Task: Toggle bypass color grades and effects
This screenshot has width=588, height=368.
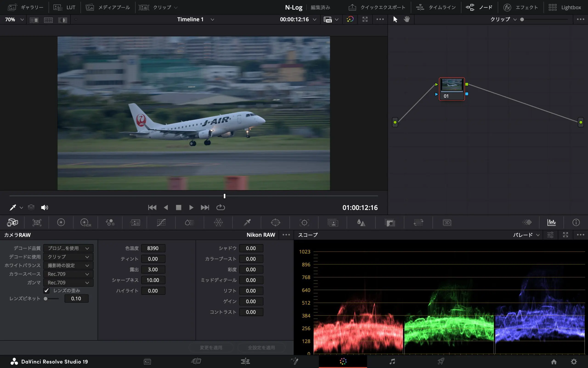Action: pos(350,19)
